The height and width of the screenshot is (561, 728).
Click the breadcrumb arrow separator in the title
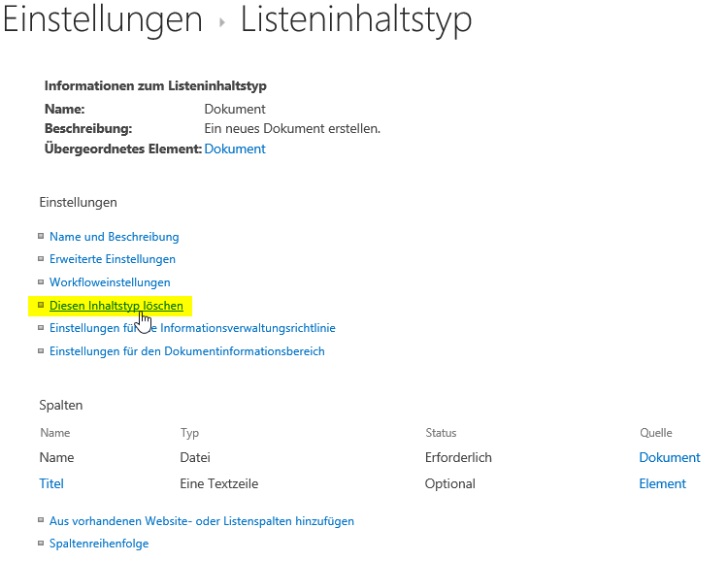[x=221, y=22]
